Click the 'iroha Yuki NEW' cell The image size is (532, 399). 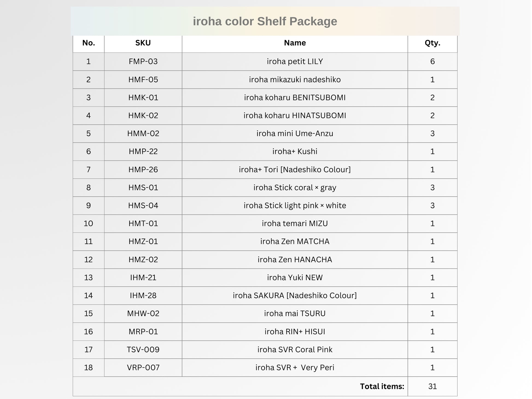pyautogui.click(x=295, y=278)
